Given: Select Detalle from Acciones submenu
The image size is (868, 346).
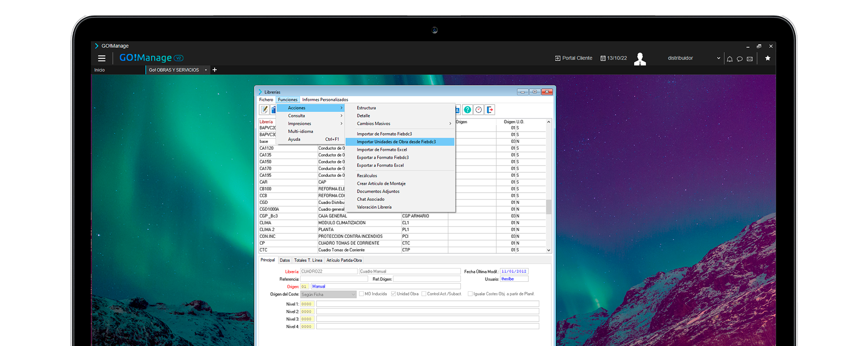Looking at the screenshot, I should coord(400,116).
